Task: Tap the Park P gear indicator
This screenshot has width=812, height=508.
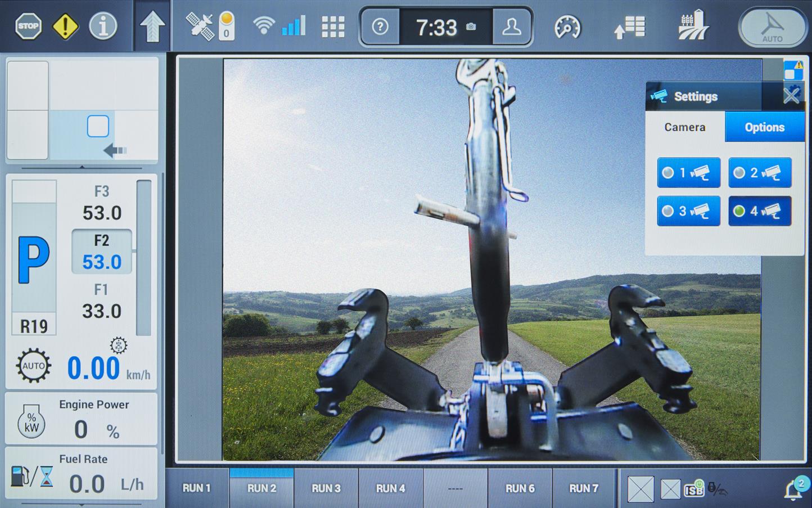Action: tap(34, 259)
